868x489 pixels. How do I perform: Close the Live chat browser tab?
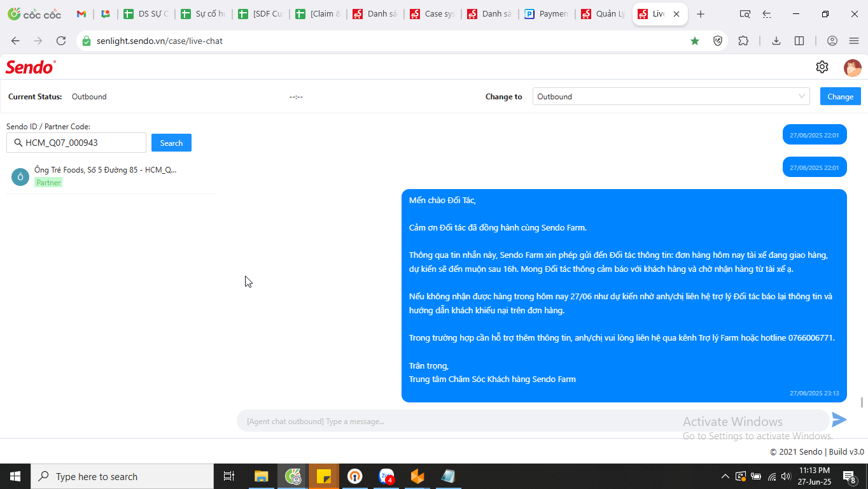(x=676, y=14)
